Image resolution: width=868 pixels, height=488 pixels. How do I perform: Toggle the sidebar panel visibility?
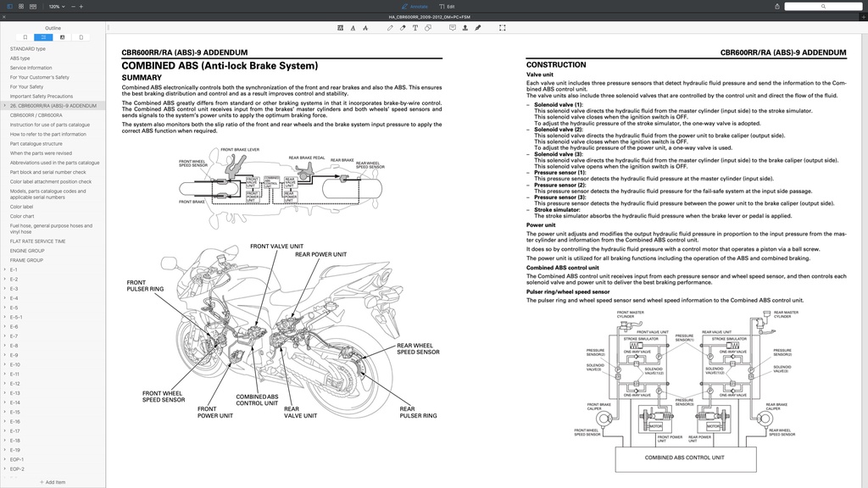(9, 7)
